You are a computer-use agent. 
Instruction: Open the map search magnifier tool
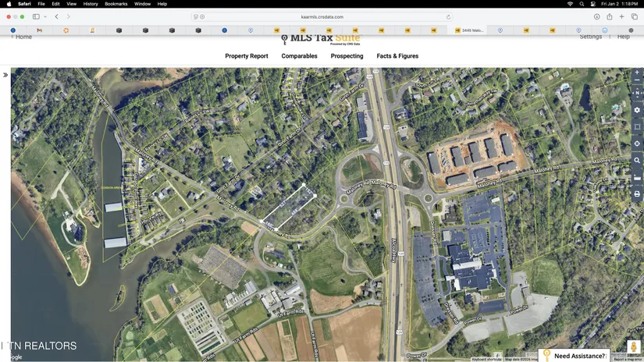point(637,161)
